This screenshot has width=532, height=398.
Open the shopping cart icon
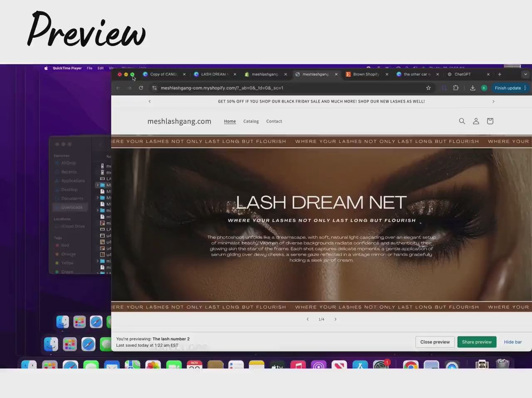pyautogui.click(x=490, y=121)
